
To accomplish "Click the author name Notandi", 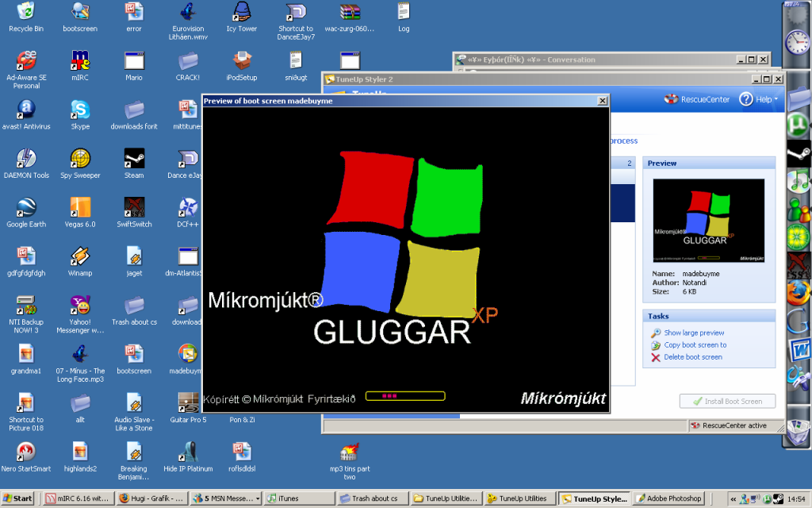I will coord(695,283).
